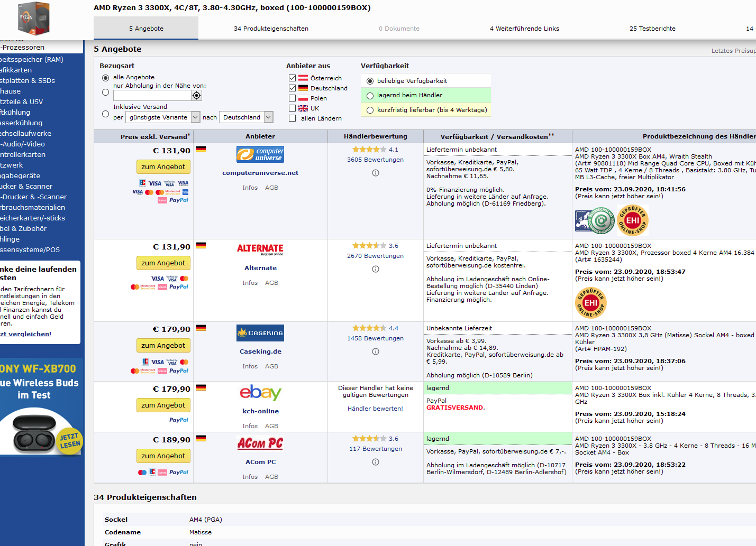Check the Polen checkbox

coord(292,98)
